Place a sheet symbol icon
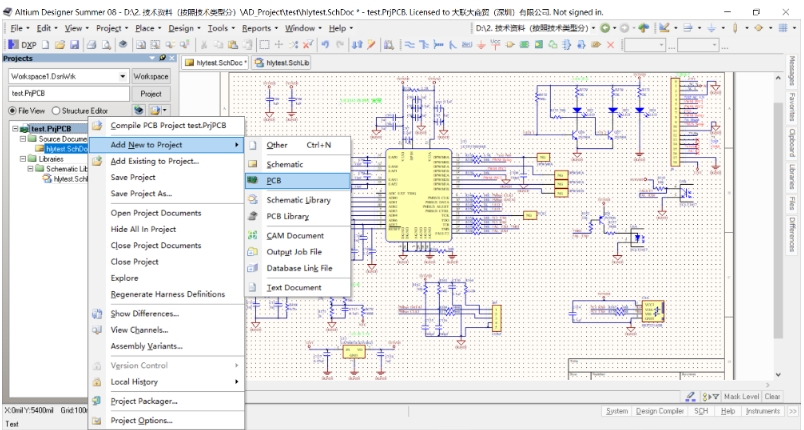Viewport: 804px width, 430px height. tap(525, 45)
